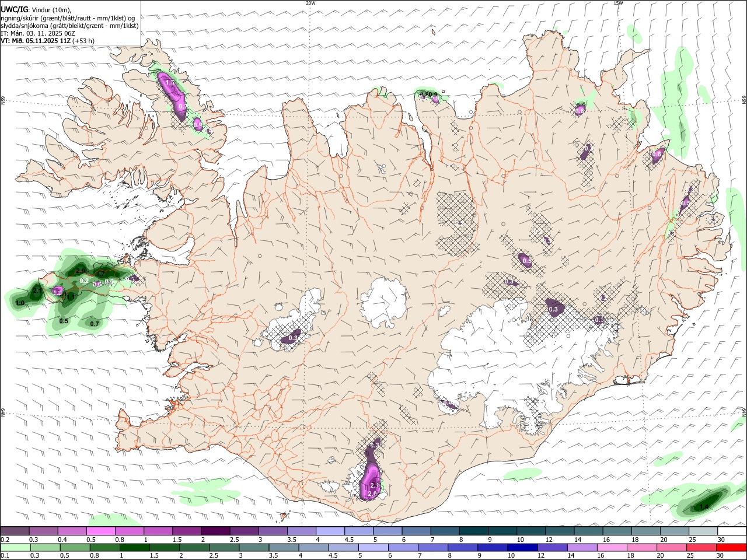Click the black '2.1' rain value label

(37, 290)
